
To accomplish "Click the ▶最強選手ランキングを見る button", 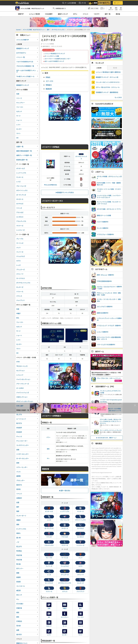I will (x=65, y=192).
